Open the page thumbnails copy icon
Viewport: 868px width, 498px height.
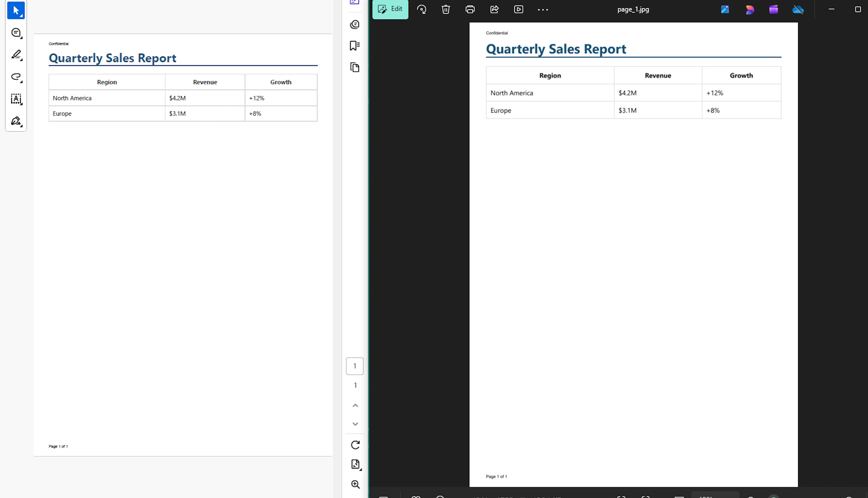[355, 67]
